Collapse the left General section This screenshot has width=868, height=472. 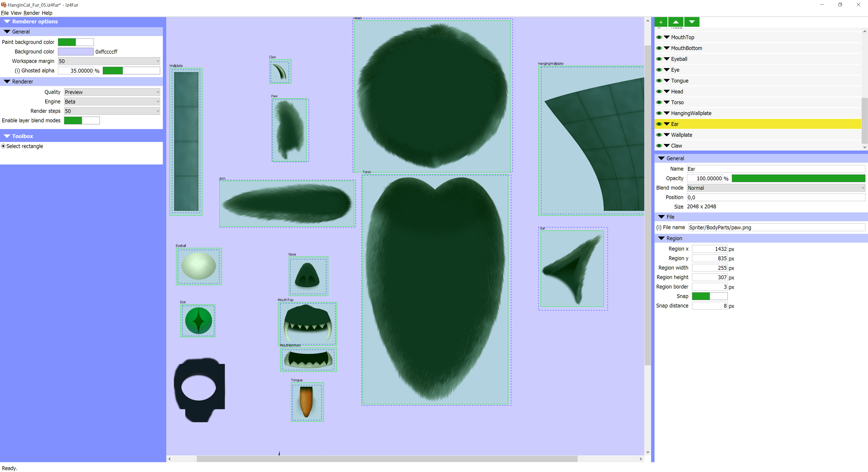[7, 31]
